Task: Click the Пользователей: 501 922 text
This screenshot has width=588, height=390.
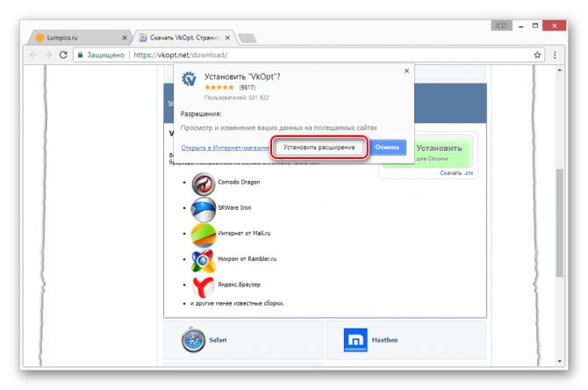Action: point(237,97)
